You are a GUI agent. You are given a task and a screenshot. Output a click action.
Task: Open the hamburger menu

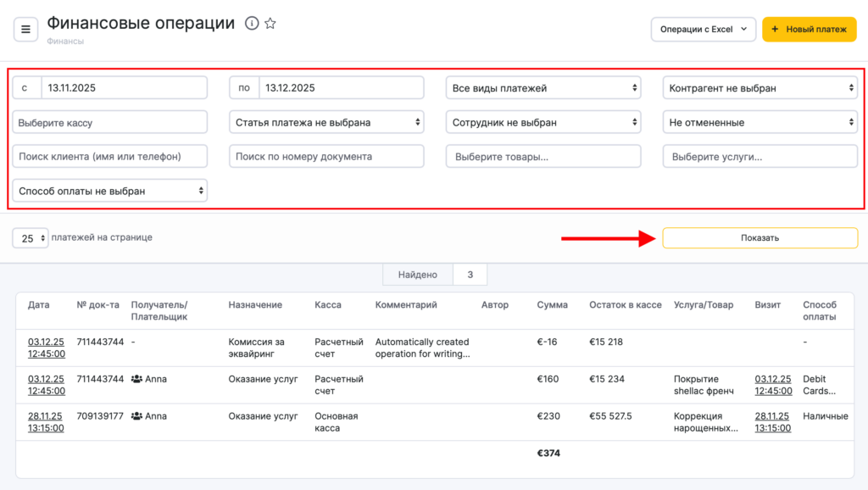(25, 30)
